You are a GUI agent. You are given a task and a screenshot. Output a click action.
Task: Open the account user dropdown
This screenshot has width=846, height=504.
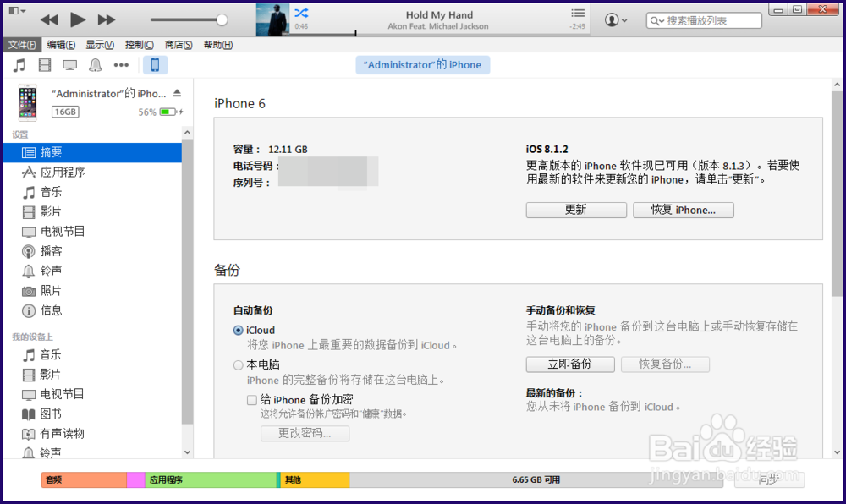click(616, 20)
